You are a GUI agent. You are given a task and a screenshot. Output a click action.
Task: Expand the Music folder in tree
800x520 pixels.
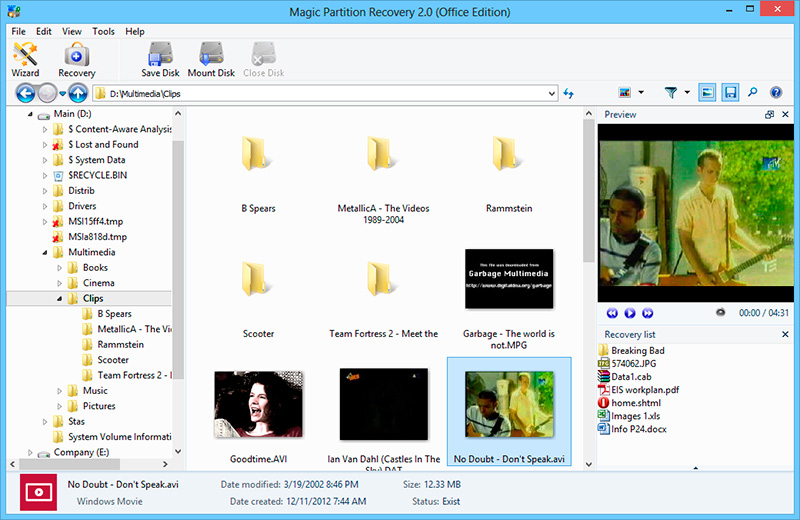[60, 391]
